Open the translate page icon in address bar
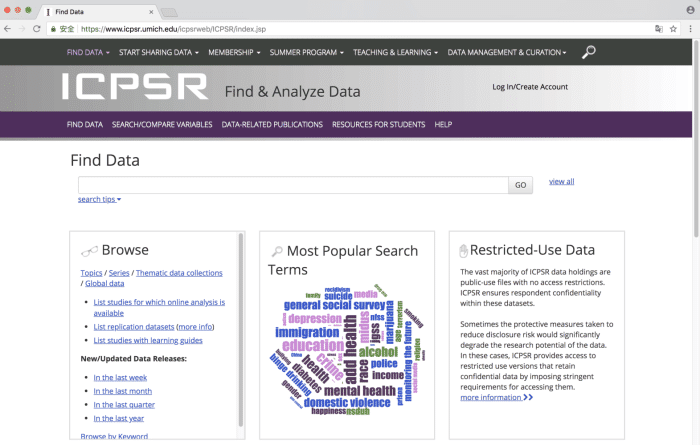The width and height of the screenshot is (700, 445). 659,29
